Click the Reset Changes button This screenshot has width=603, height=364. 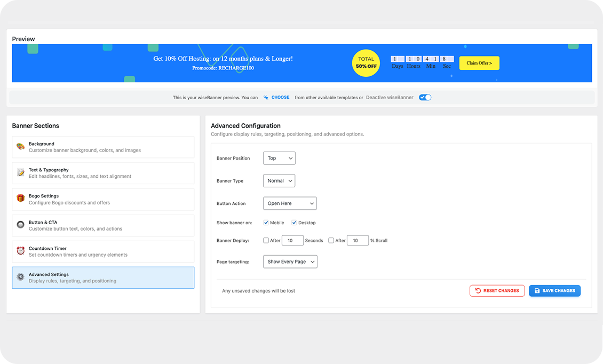tap(497, 291)
